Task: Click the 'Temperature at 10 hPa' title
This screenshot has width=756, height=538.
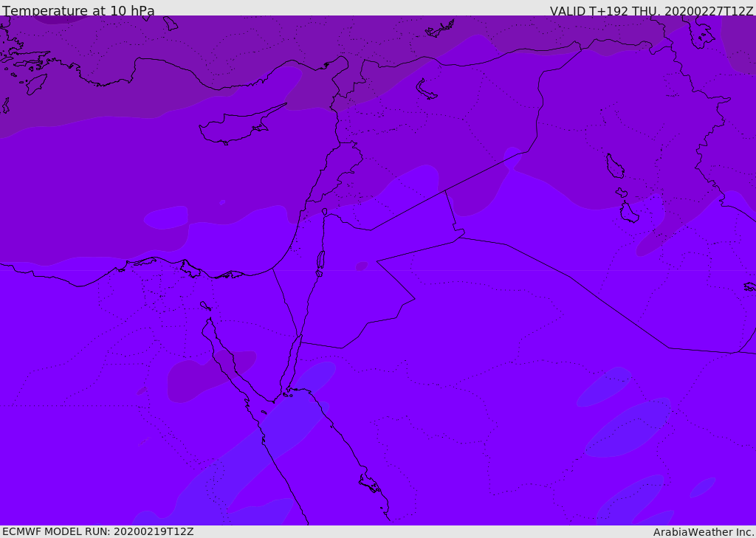Action: pyautogui.click(x=78, y=10)
